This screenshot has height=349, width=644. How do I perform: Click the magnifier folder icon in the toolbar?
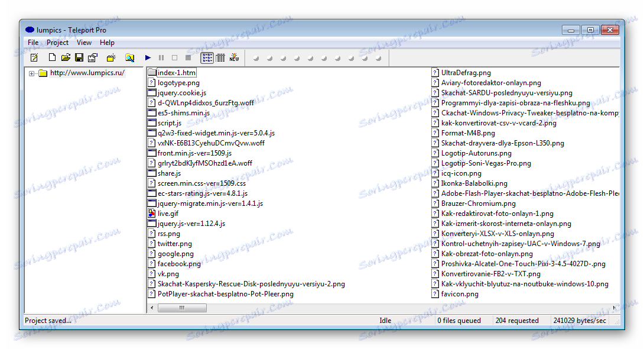point(130,58)
